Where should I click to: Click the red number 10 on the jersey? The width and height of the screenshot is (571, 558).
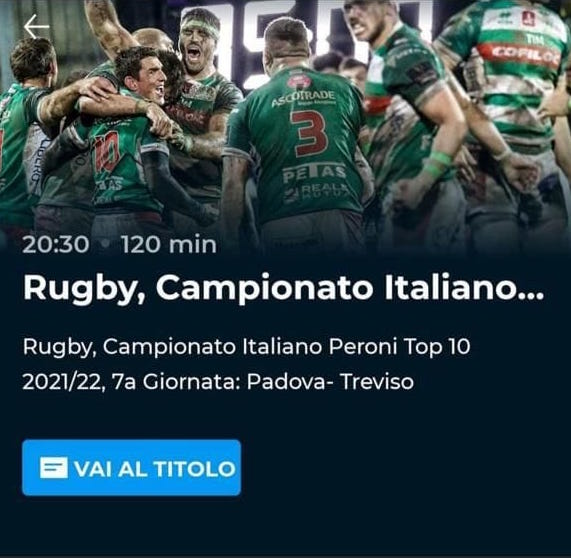(x=106, y=152)
